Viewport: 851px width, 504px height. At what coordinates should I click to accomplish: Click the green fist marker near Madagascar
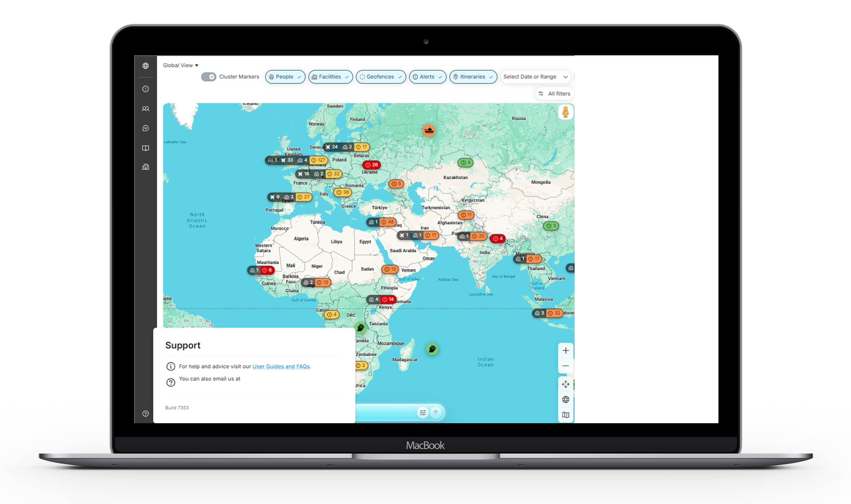click(x=432, y=349)
